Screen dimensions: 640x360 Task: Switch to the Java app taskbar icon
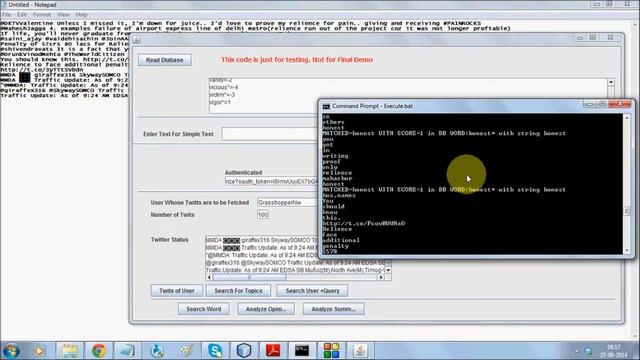360,351
